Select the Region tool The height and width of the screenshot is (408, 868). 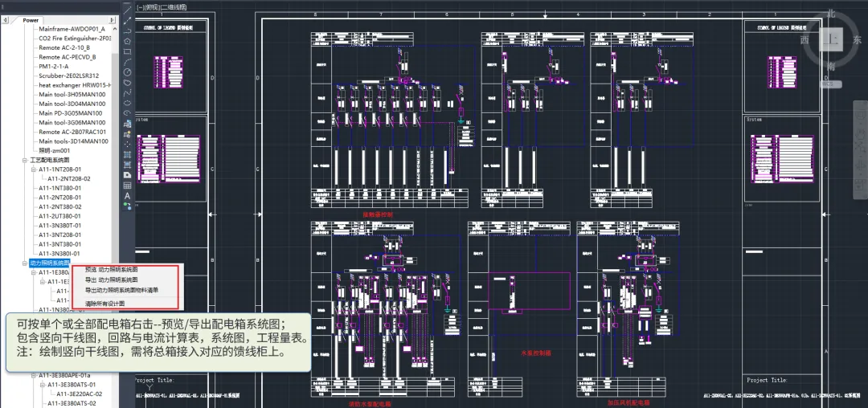tap(127, 175)
